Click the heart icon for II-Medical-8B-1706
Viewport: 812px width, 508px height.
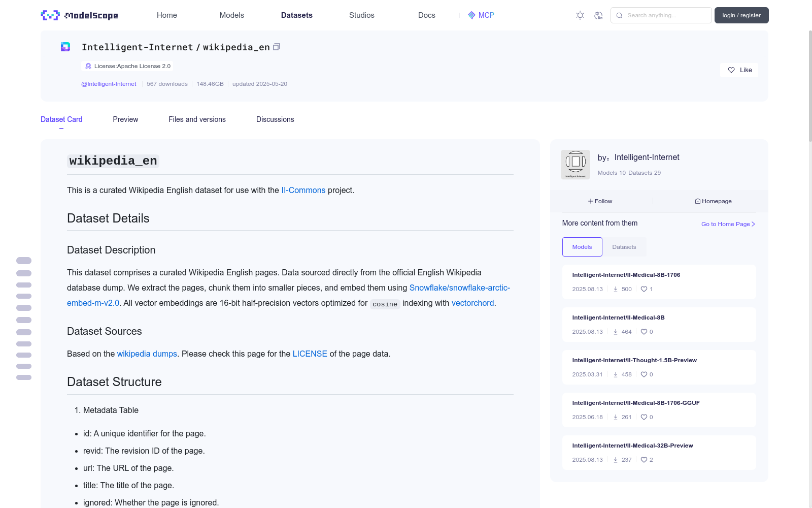click(644, 289)
